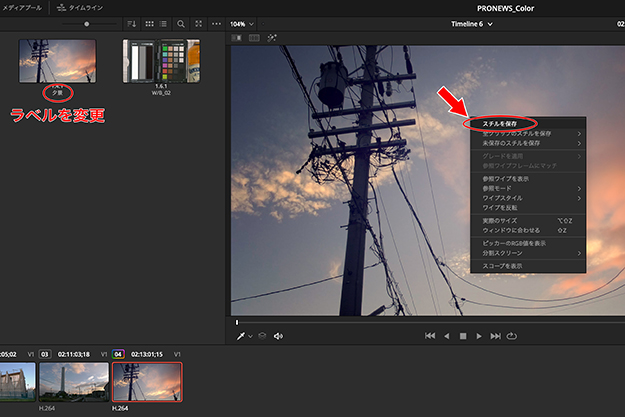Screen dimensions: 625x417
Task: Play the clip in reverse
Action: 447,336
